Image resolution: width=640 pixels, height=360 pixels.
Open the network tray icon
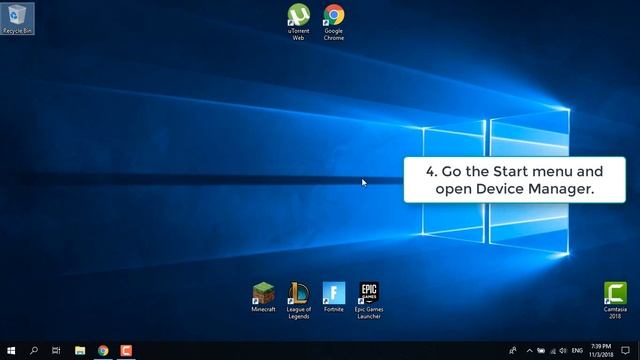coord(553,351)
